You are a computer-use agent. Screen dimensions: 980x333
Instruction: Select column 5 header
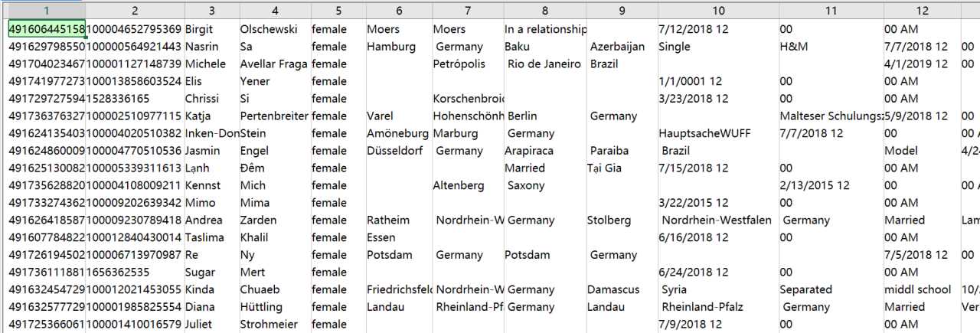click(x=338, y=11)
